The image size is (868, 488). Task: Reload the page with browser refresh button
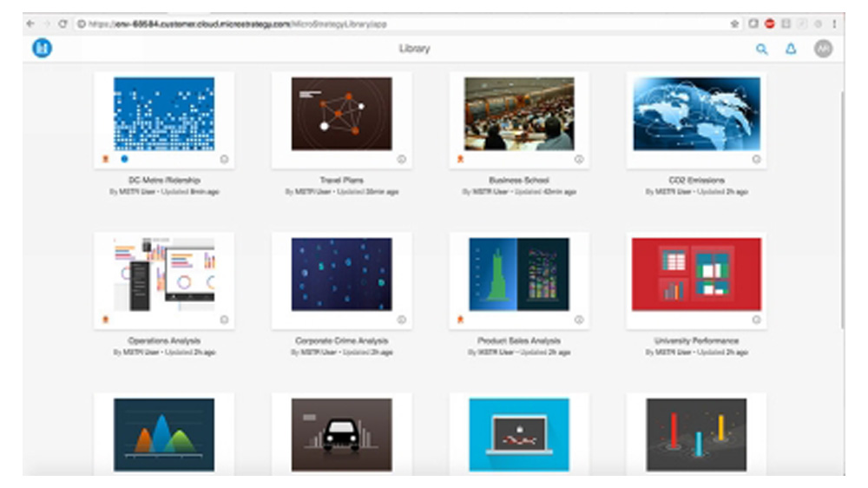click(62, 23)
